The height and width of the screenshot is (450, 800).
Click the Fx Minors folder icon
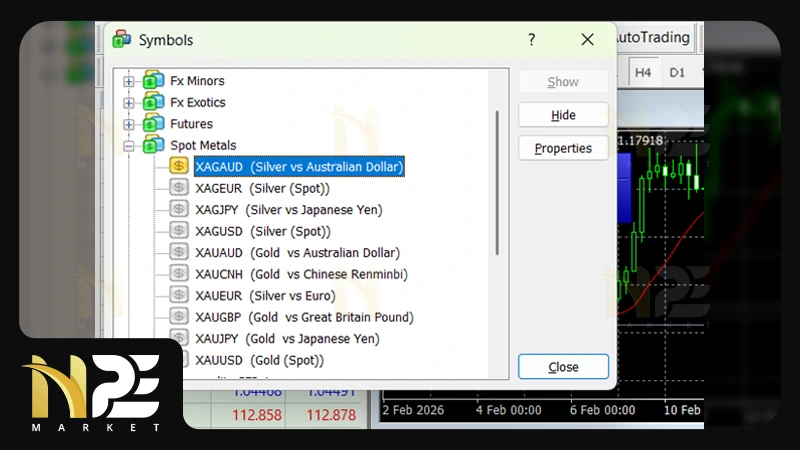[x=154, y=81]
